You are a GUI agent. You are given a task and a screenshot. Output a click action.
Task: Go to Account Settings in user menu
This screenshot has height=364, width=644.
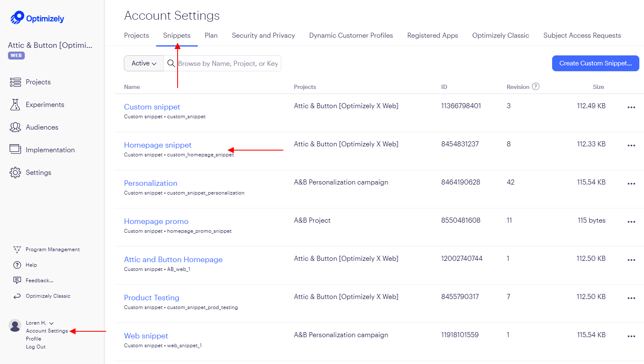(47, 331)
